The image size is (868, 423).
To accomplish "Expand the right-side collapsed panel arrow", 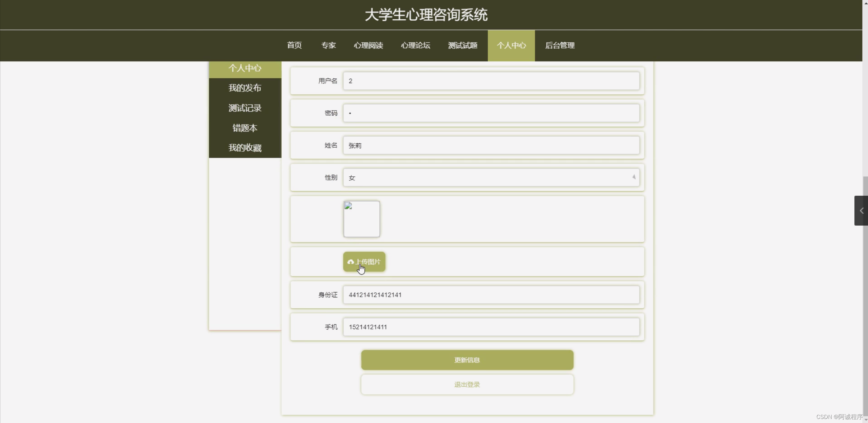I will (x=861, y=211).
